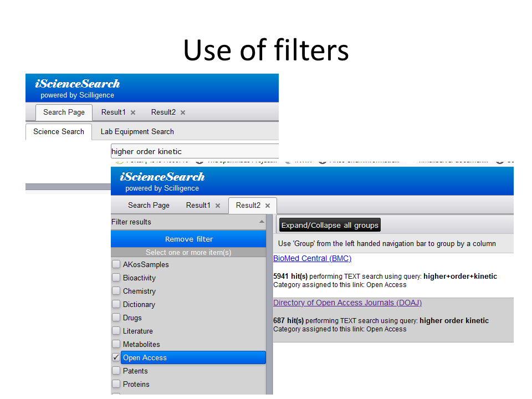Close the Result1 tab in the front window

pyautogui.click(x=218, y=206)
